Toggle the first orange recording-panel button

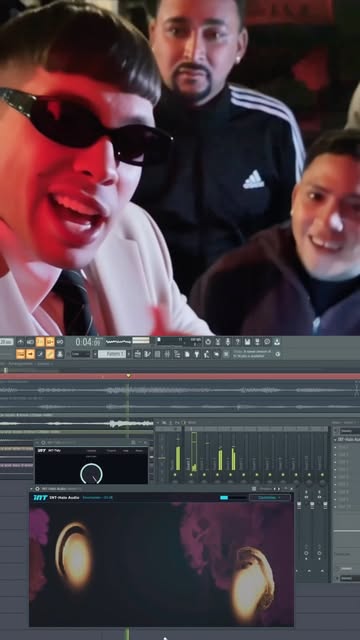click(40, 341)
